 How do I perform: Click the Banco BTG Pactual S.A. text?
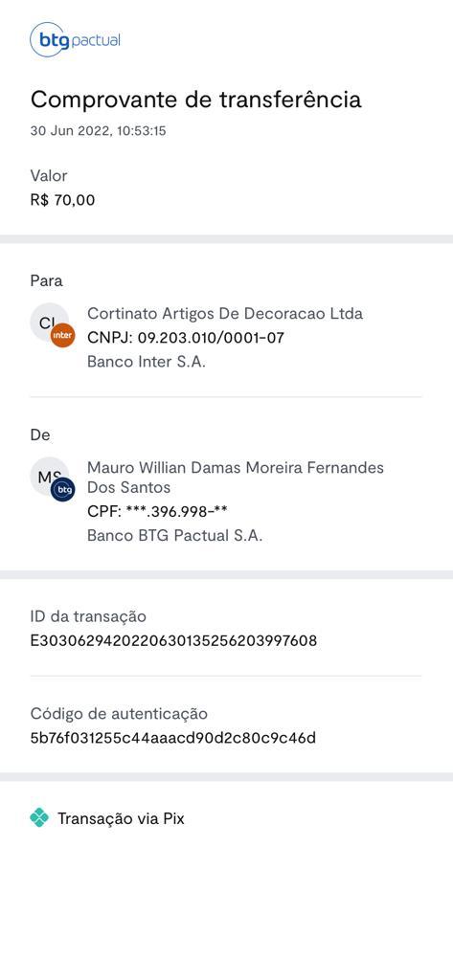click(x=174, y=536)
